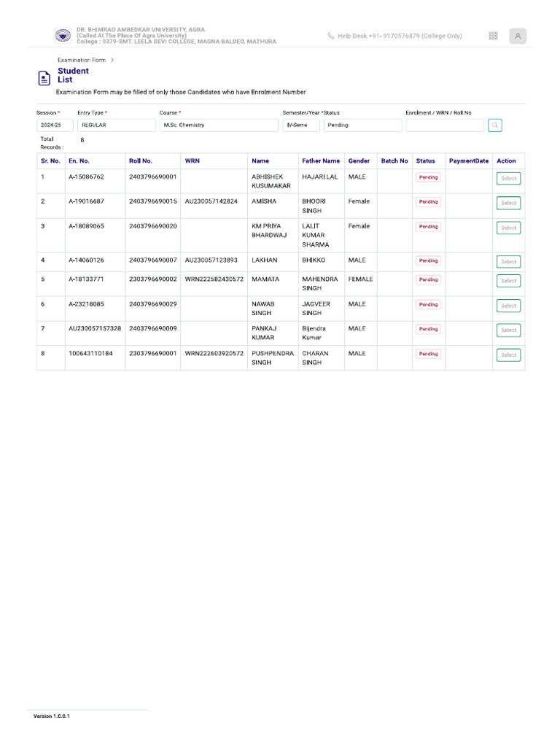Select student NAWAB SINGH
The width and height of the screenshot is (560, 747).
[508, 306]
